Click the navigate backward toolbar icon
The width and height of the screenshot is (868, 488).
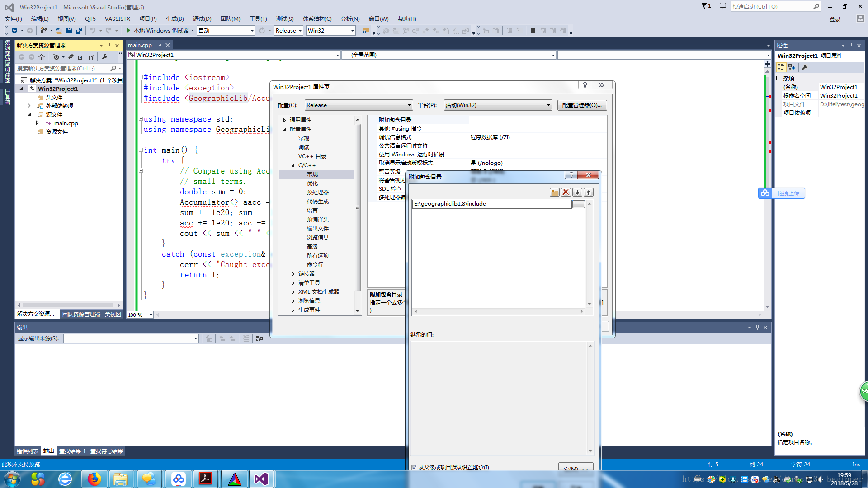pos(14,31)
